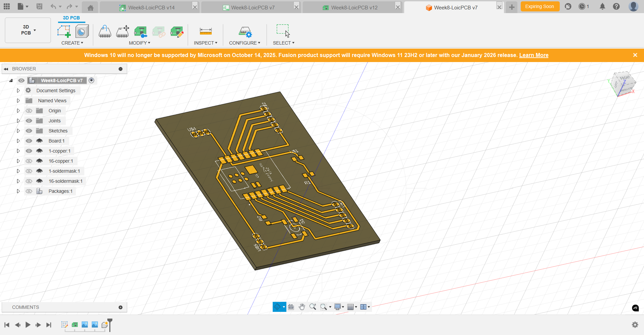Select the Pan hand tool

302,307
